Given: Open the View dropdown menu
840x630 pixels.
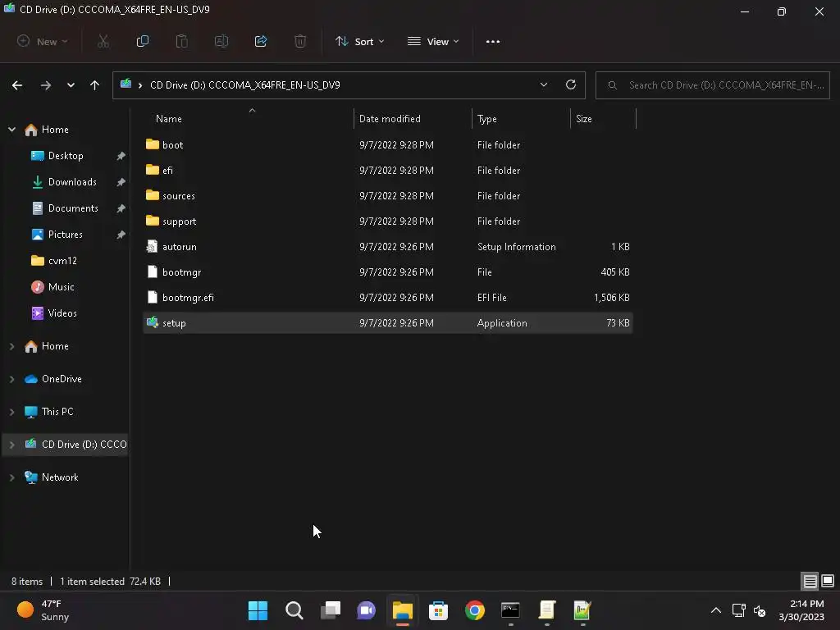Looking at the screenshot, I should pyautogui.click(x=433, y=41).
